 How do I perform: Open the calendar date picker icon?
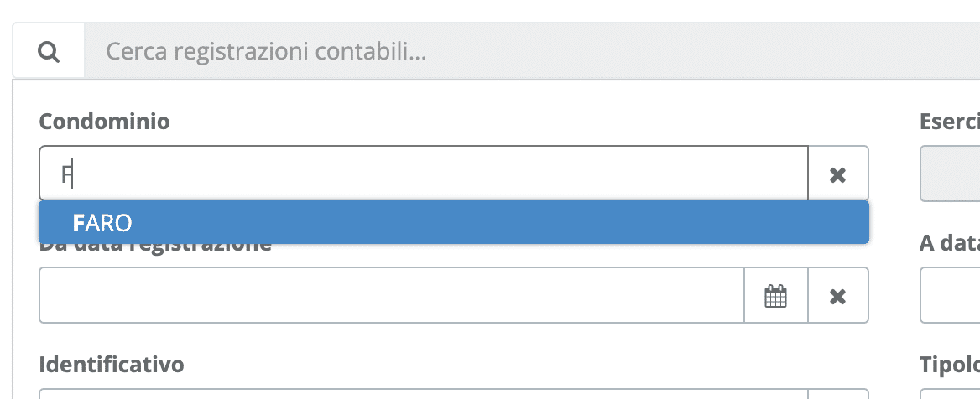point(775,296)
